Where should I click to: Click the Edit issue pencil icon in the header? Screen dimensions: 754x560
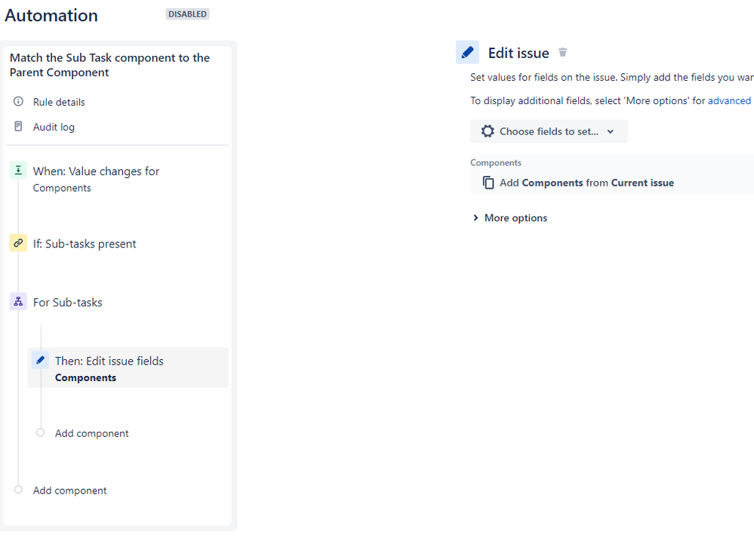(x=467, y=51)
